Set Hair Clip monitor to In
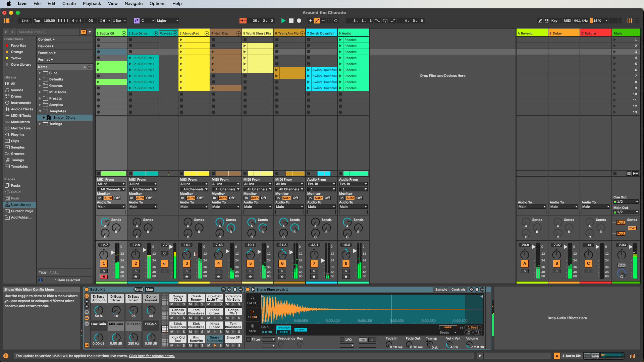 click(214, 198)
